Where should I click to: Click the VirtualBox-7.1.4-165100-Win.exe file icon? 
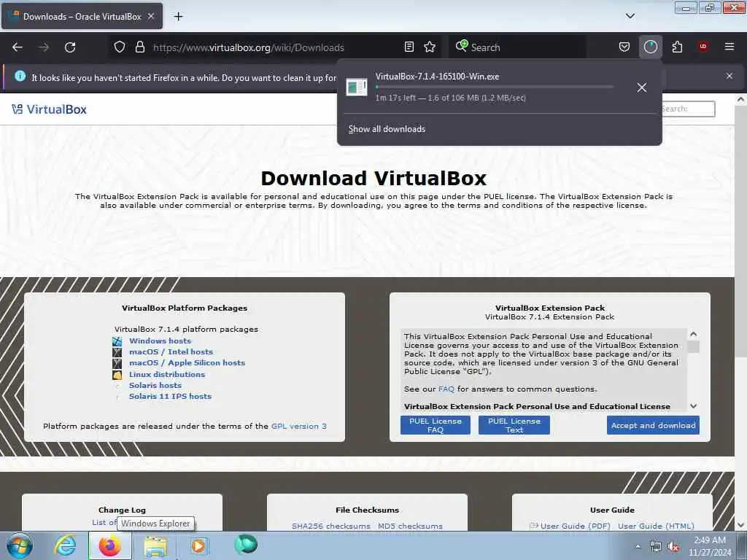356,87
